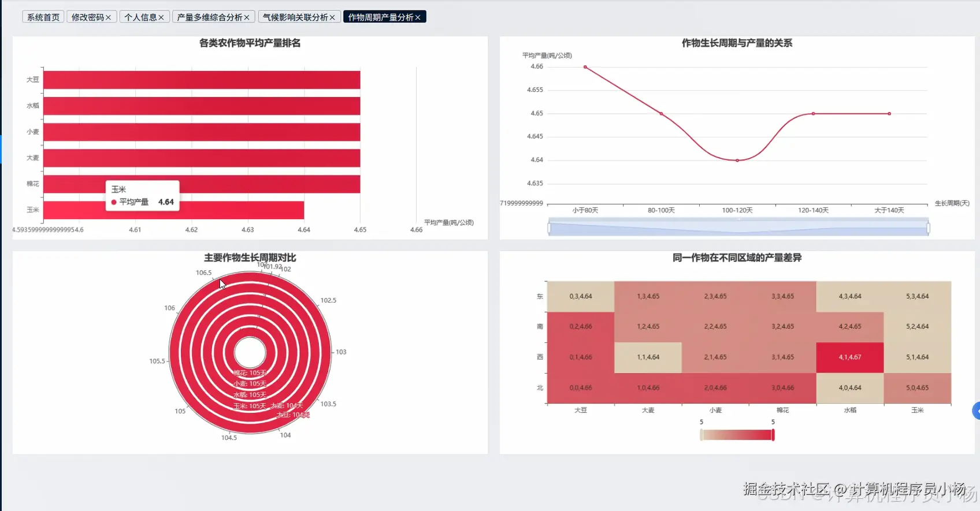Click the 棉花: 105天 ring label in polar chart
Image resolution: width=980 pixels, height=511 pixels.
(x=250, y=373)
